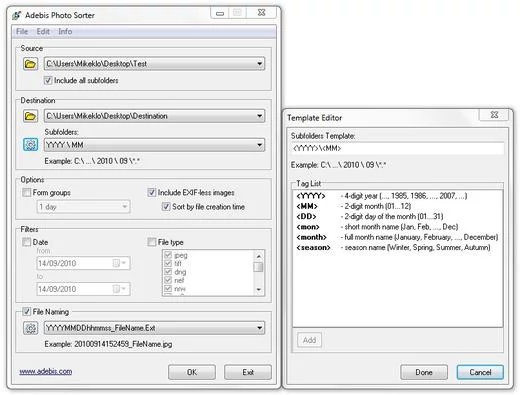
Task: Open the Edit menu
Action: pos(43,32)
